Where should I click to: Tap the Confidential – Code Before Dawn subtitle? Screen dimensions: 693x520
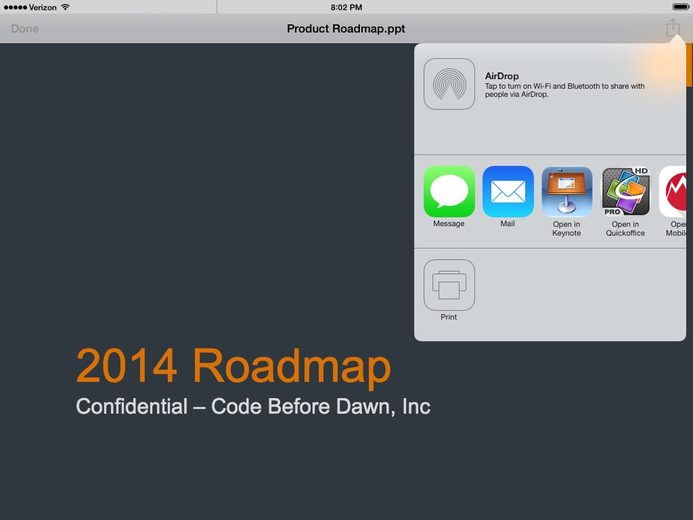tap(253, 406)
